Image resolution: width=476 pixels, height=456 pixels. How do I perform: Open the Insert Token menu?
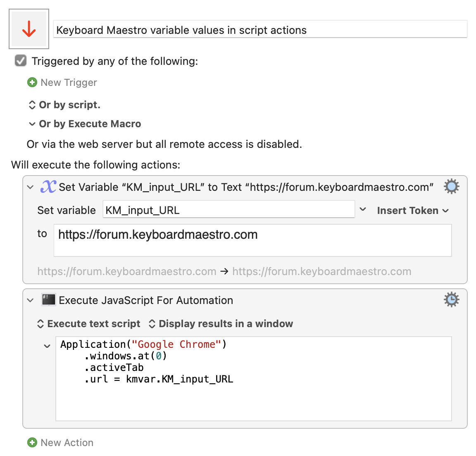pyautogui.click(x=412, y=211)
